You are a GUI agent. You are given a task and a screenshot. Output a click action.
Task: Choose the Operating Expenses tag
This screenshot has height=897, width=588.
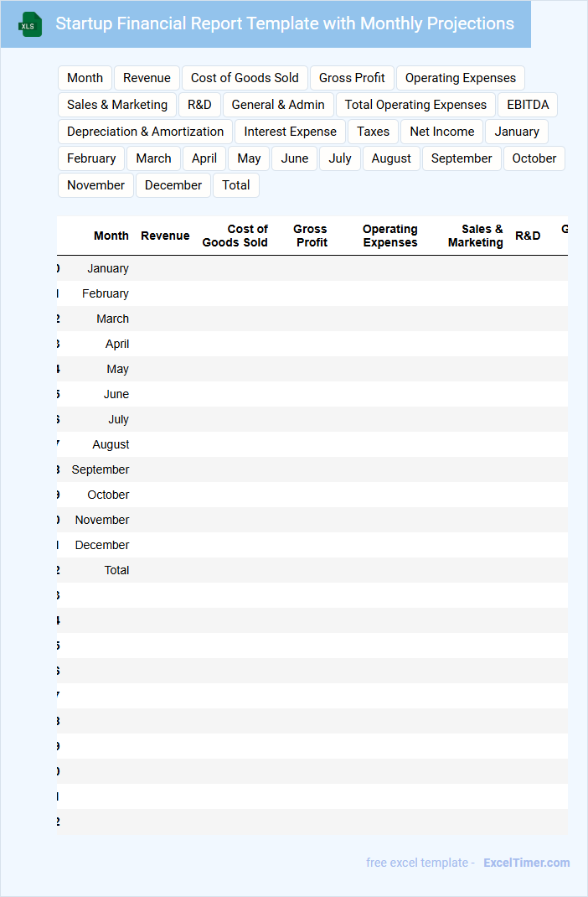click(x=461, y=78)
